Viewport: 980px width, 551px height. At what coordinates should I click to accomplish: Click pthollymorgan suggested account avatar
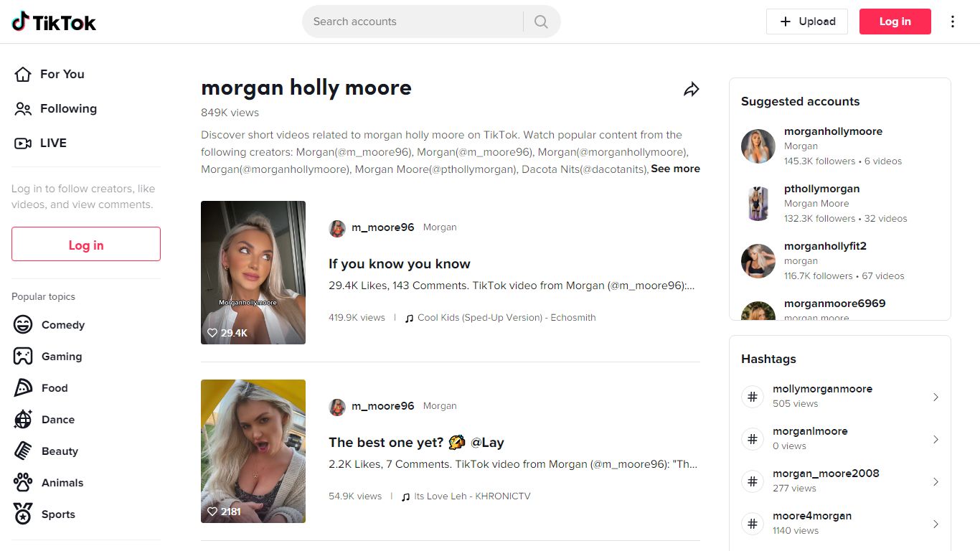(x=758, y=204)
